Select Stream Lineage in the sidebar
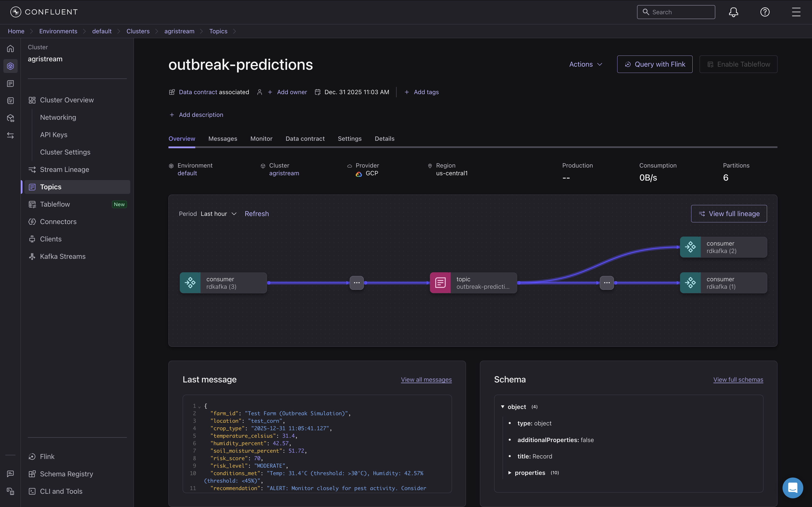812x507 pixels. (x=65, y=170)
